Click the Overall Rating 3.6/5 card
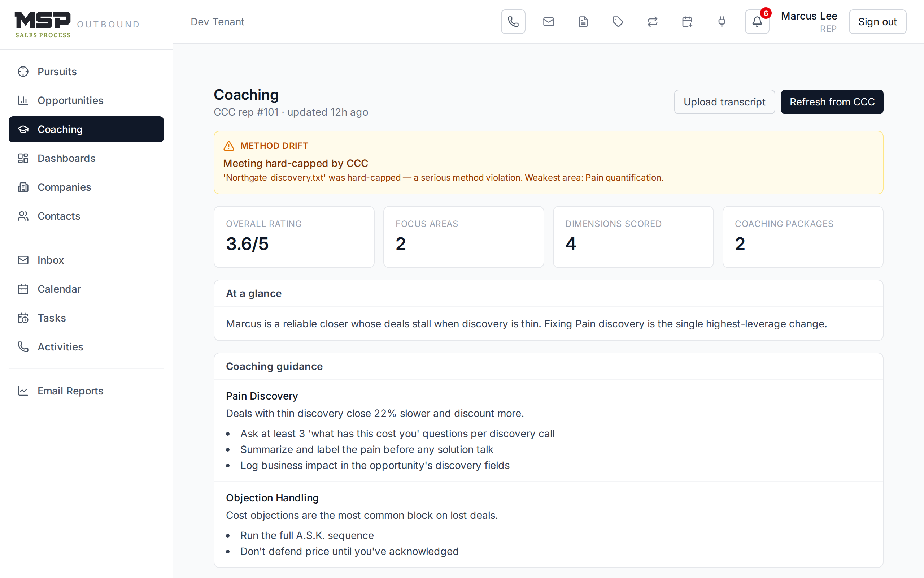The height and width of the screenshot is (578, 924). click(x=294, y=237)
